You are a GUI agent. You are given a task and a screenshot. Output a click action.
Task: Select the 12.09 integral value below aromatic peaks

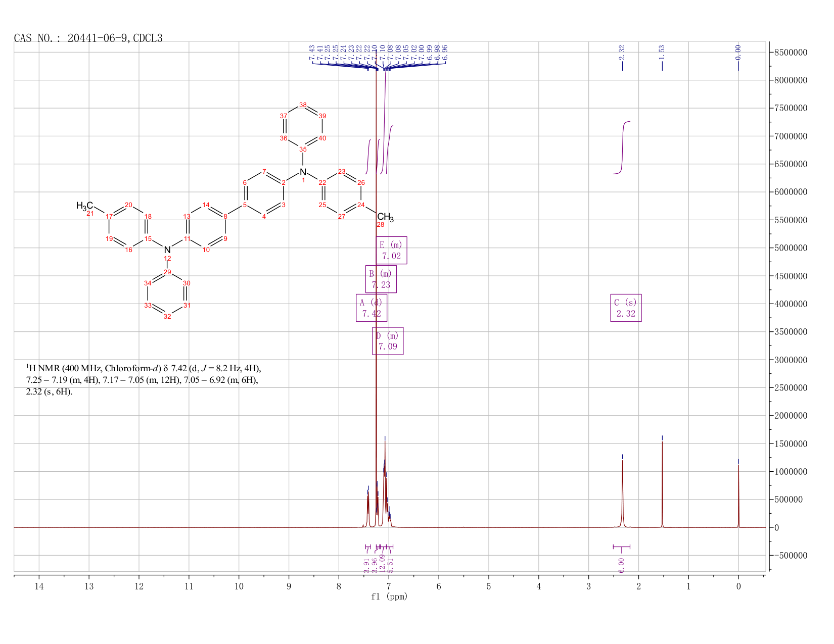[x=383, y=564]
